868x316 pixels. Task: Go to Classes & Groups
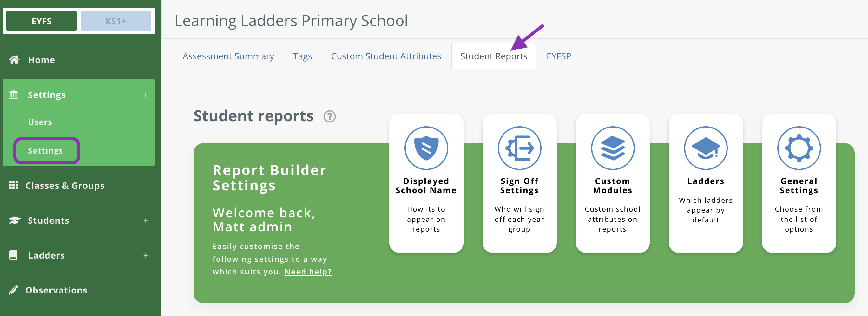(x=65, y=186)
